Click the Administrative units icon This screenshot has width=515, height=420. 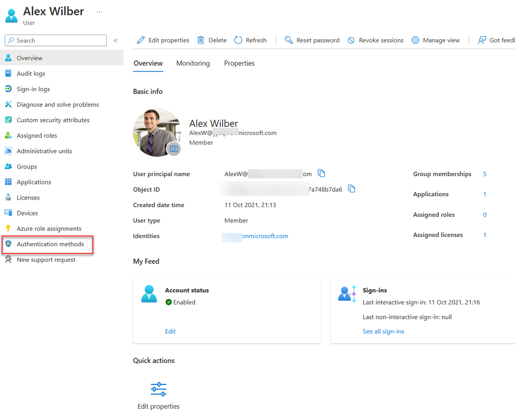8,150
